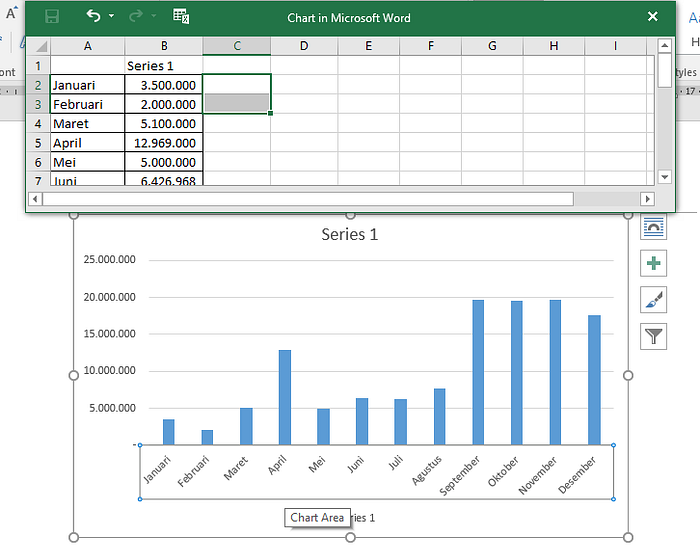Screen dimensions: 700x560
Task: Select row 2 header
Action: (x=38, y=85)
